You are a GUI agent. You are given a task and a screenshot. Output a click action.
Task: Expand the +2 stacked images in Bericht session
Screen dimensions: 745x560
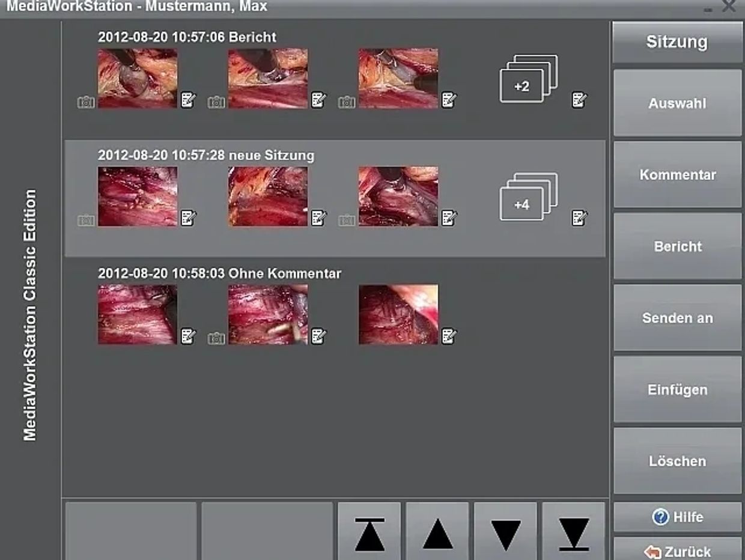528,79
